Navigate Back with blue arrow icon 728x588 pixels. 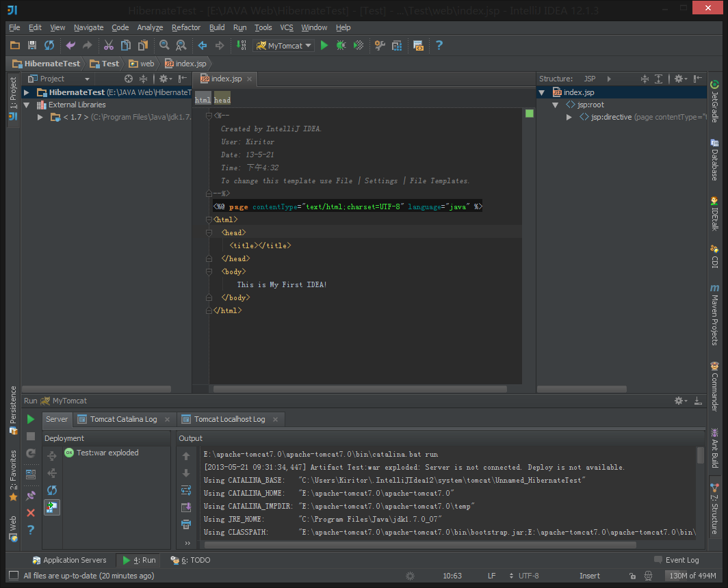click(x=203, y=46)
